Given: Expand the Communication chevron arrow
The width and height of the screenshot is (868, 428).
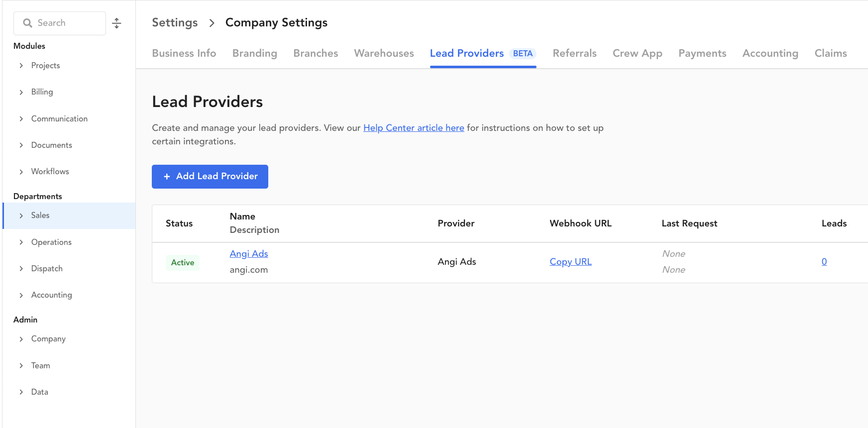Looking at the screenshot, I should coord(21,119).
